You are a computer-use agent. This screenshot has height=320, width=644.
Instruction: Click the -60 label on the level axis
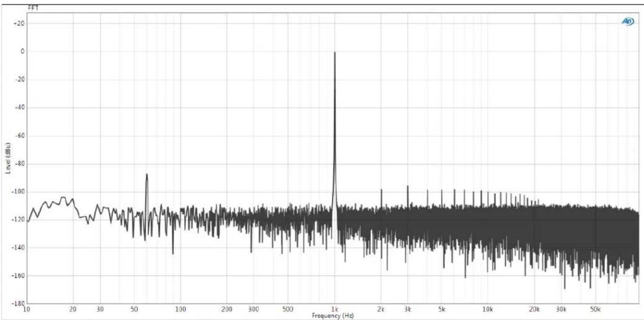(20, 136)
